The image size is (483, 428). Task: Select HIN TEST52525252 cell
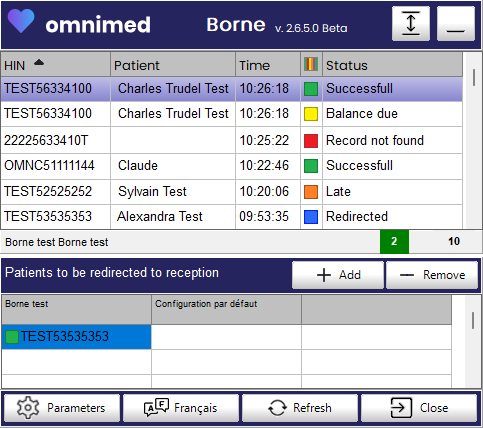pyautogui.click(x=55, y=192)
